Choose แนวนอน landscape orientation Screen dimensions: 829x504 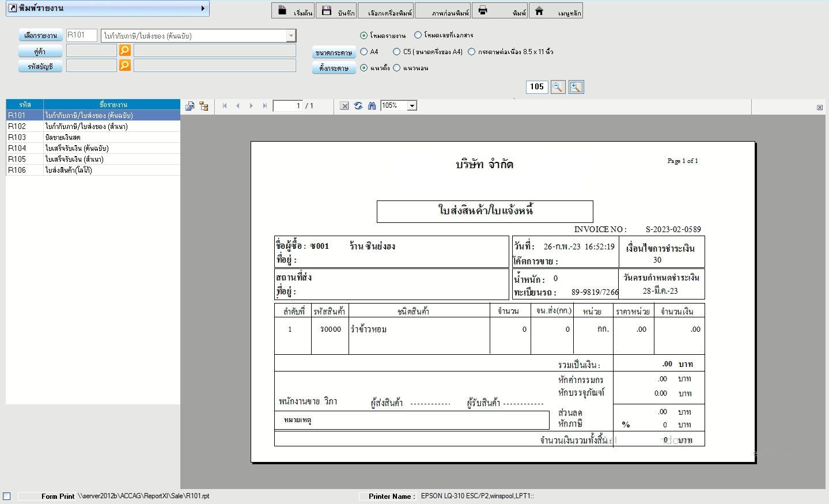[397, 68]
